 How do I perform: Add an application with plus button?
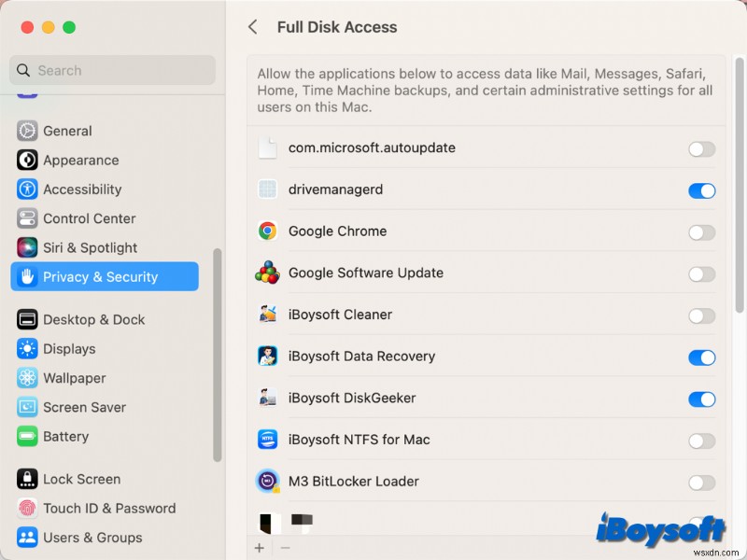click(260, 548)
